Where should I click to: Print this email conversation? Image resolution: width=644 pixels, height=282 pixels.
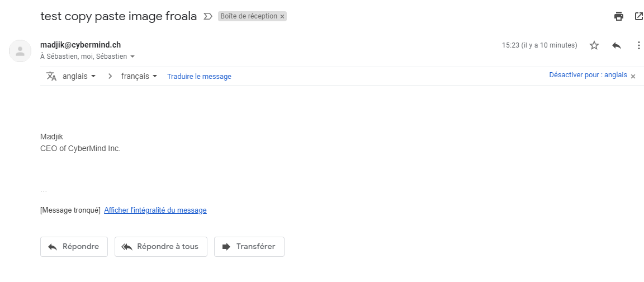pyautogui.click(x=618, y=16)
